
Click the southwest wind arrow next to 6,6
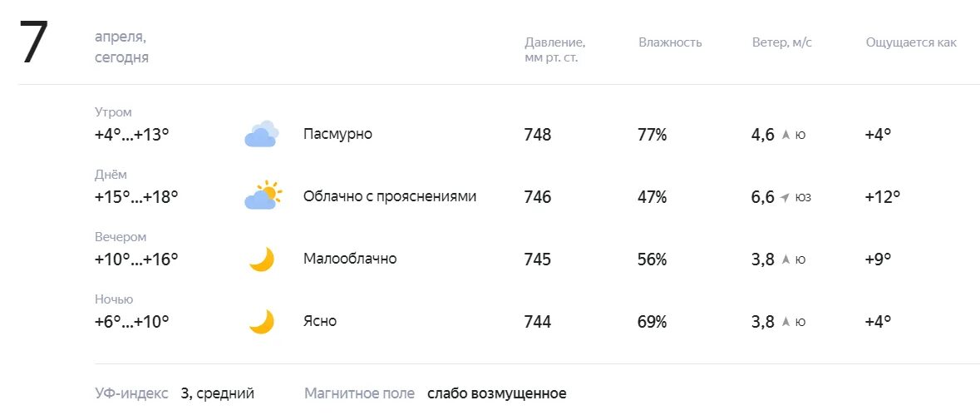coord(785,197)
